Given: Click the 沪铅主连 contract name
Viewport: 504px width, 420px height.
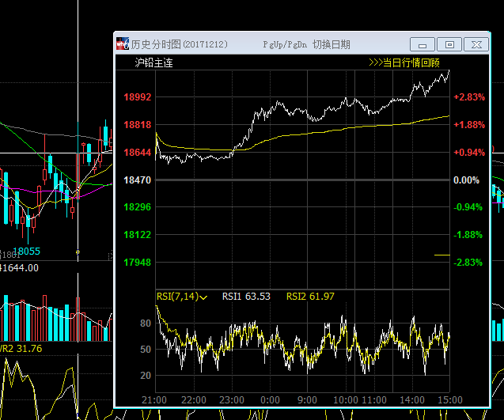Looking at the screenshot, I should pos(153,62).
